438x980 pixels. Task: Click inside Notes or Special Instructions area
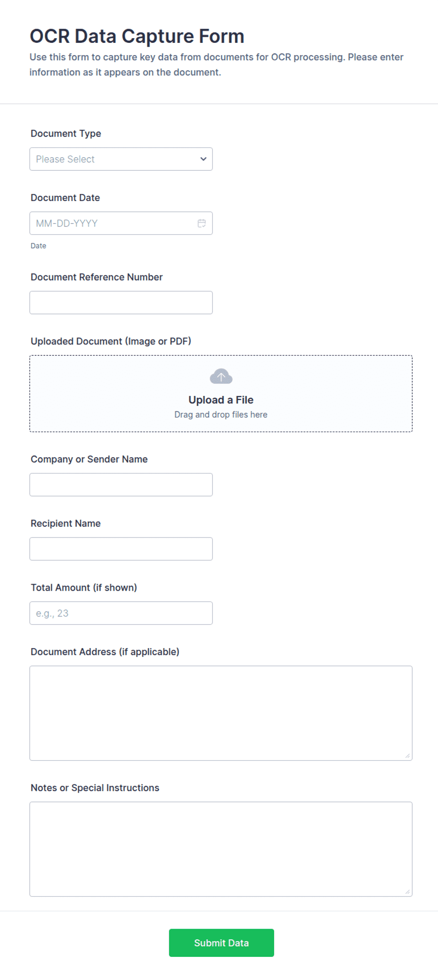[221, 849]
